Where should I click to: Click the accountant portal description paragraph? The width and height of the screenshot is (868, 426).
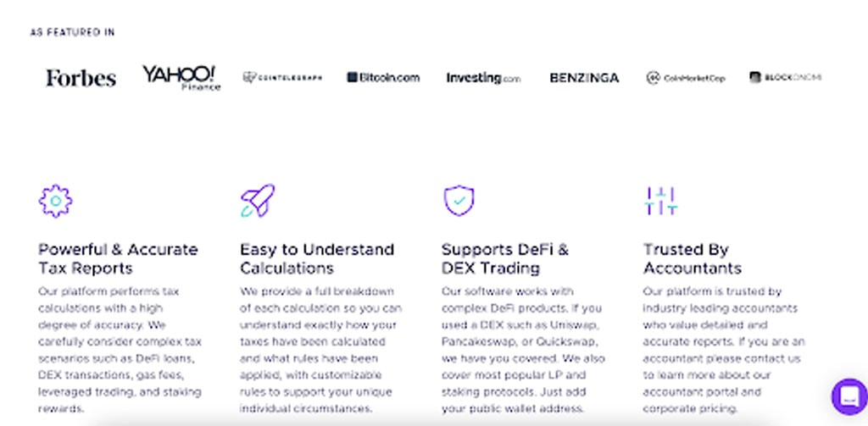click(x=724, y=351)
